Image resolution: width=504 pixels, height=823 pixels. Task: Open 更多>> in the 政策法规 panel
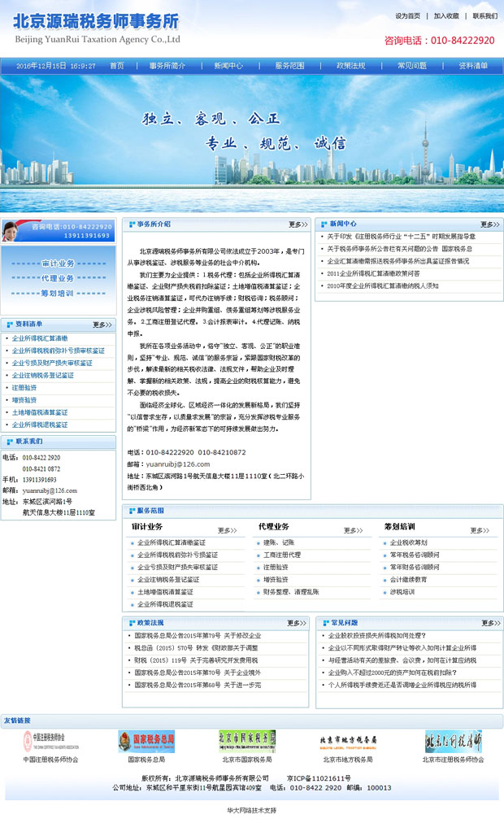pyautogui.click(x=296, y=623)
